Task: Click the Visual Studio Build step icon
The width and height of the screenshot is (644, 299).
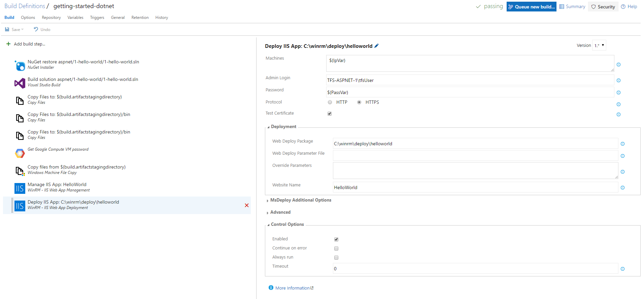Action: coord(20,83)
